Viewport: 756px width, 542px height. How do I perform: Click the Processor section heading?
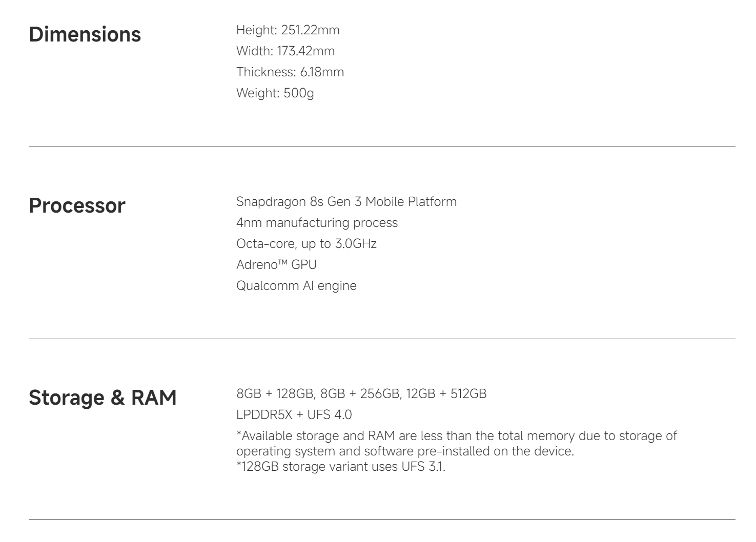(x=77, y=205)
